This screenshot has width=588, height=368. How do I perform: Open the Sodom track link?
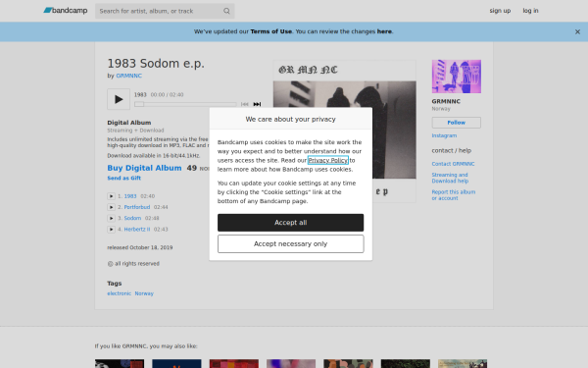click(132, 218)
